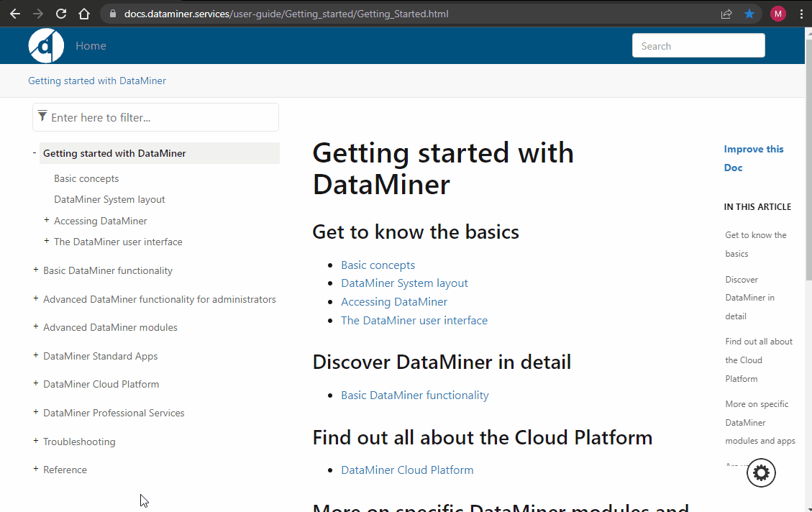Screen dimensions: 812x512
Task: Open 'Advanced DataMiner functionality for administrators' entry
Action: click(160, 299)
